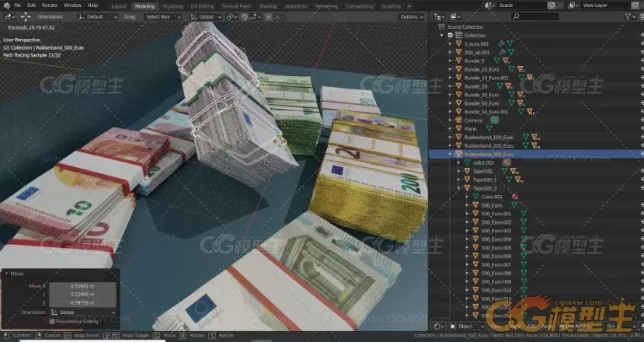Viewport: 644px width, 342px height.
Task: Switch to the Texture Paint workspace tab
Action: (x=236, y=6)
